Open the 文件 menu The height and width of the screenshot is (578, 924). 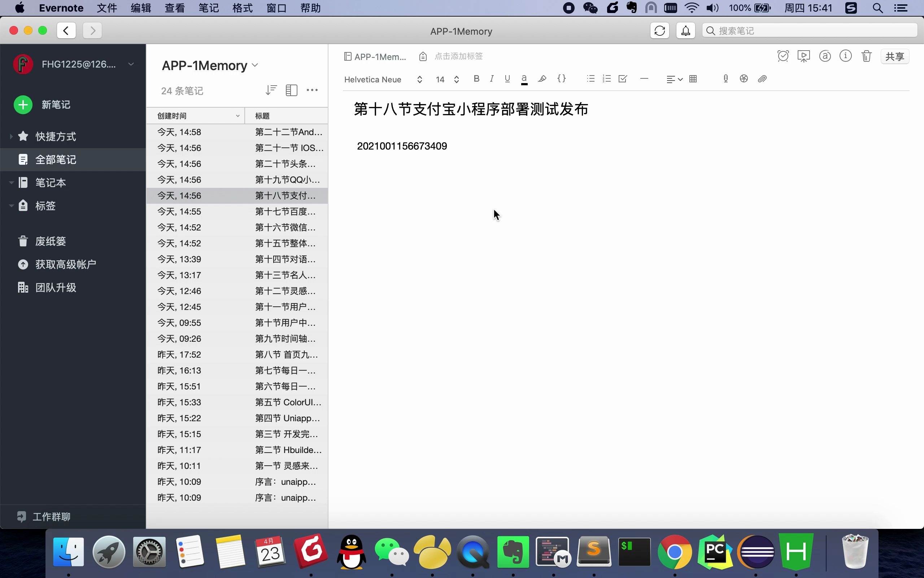pyautogui.click(x=106, y=8)
